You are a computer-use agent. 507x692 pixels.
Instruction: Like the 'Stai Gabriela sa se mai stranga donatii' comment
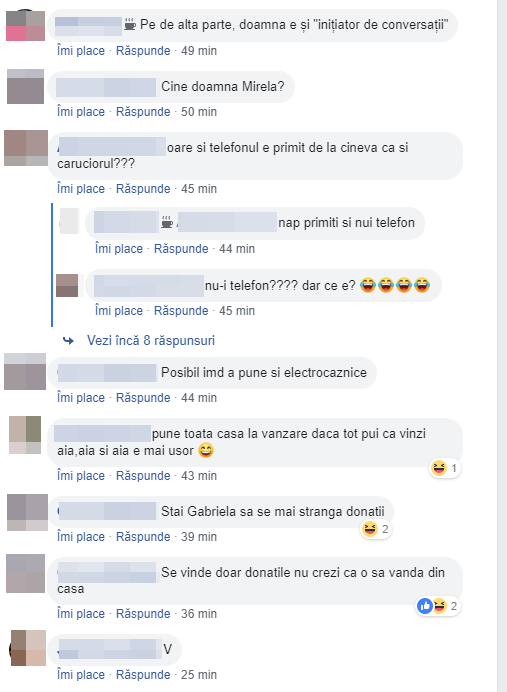click(81, 537)
